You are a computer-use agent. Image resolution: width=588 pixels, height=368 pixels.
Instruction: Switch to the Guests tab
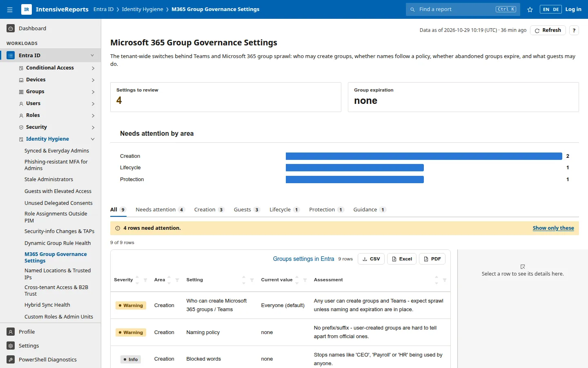[x=247, y=210]
